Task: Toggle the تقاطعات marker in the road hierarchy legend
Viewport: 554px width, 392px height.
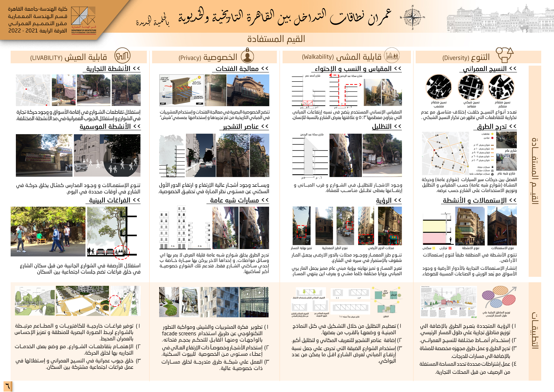Action: [x=492, y=134]
